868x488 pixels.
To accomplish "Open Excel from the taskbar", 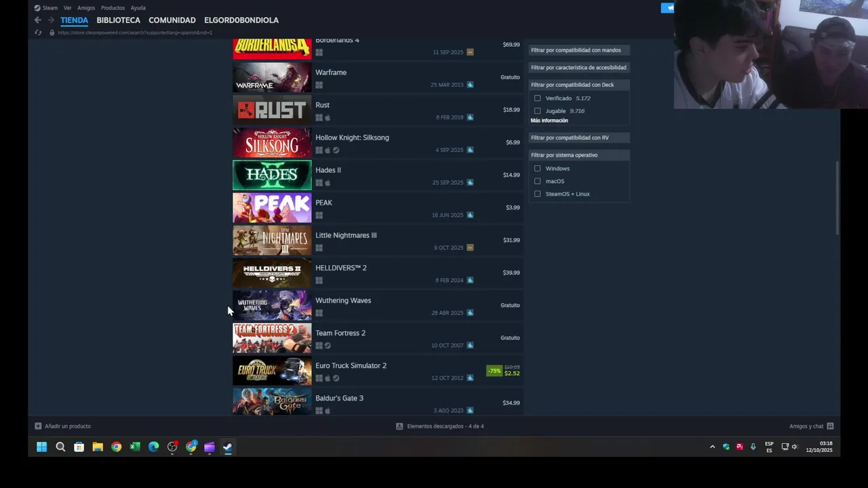I will click(135, 447).
